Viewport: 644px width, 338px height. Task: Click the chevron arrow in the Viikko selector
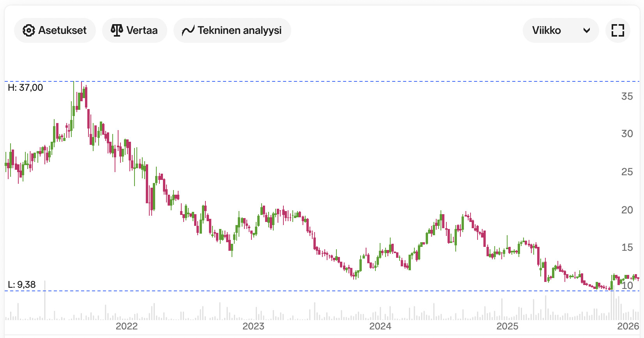[x=586, y=30]
